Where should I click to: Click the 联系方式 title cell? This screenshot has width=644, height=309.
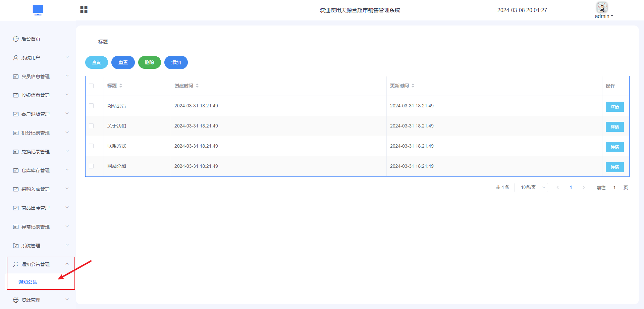[117, 146]
